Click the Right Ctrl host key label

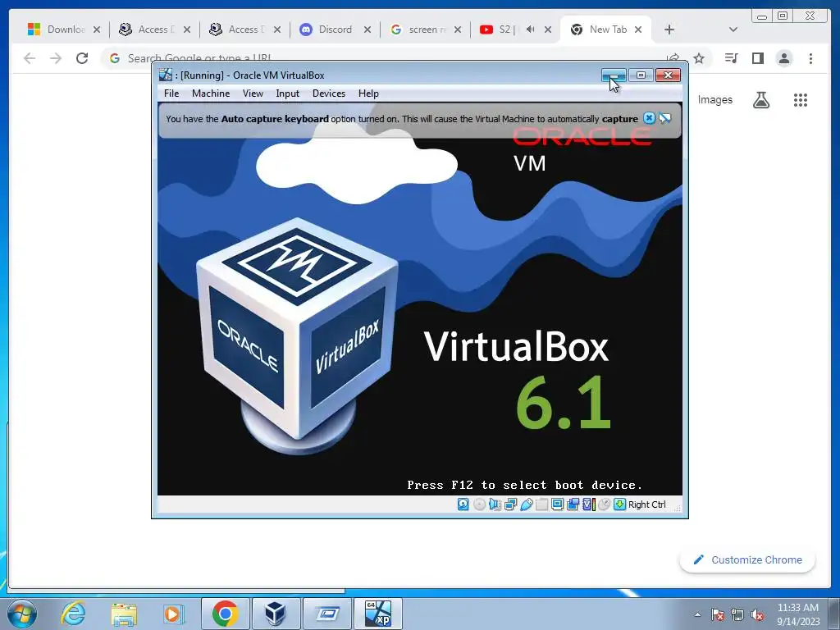pyautogui.click(x=646, y=504)
